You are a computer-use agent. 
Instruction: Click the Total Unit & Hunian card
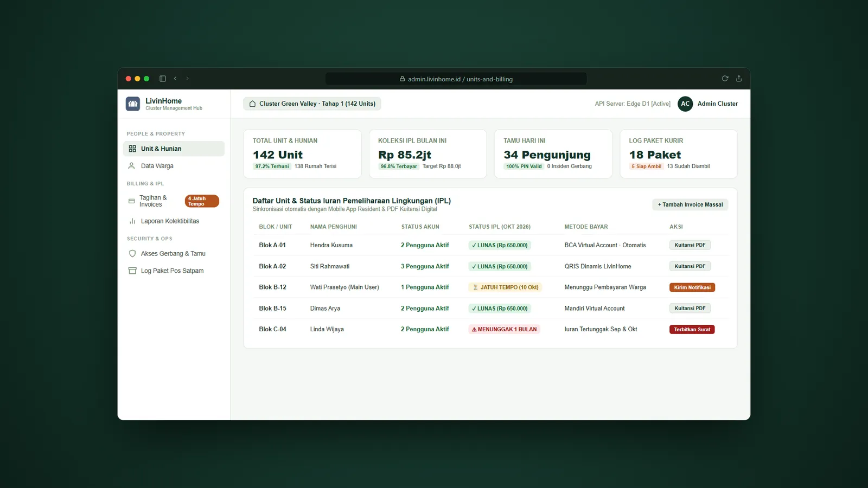(x=302, y=153)
